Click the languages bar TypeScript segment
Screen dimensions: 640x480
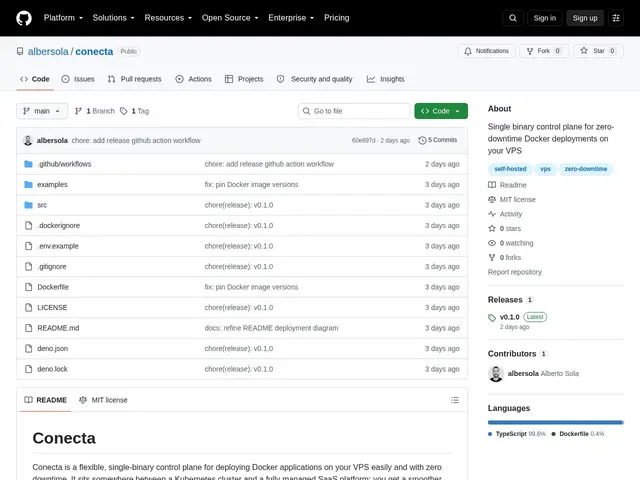click(555, 422)
